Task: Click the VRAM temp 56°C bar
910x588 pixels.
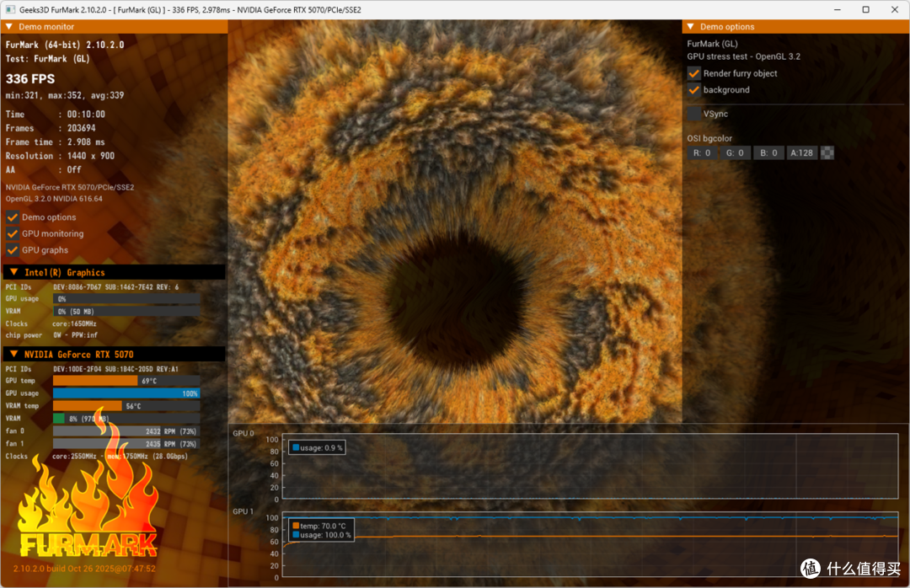Action: tap(126, 406)
